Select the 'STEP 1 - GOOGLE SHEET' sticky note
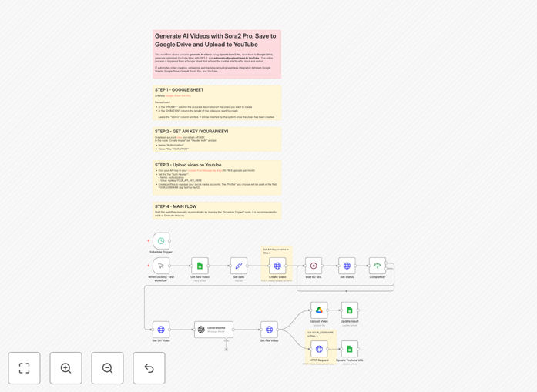This screenshot has width=537, height=392. [x=216, y=103]
